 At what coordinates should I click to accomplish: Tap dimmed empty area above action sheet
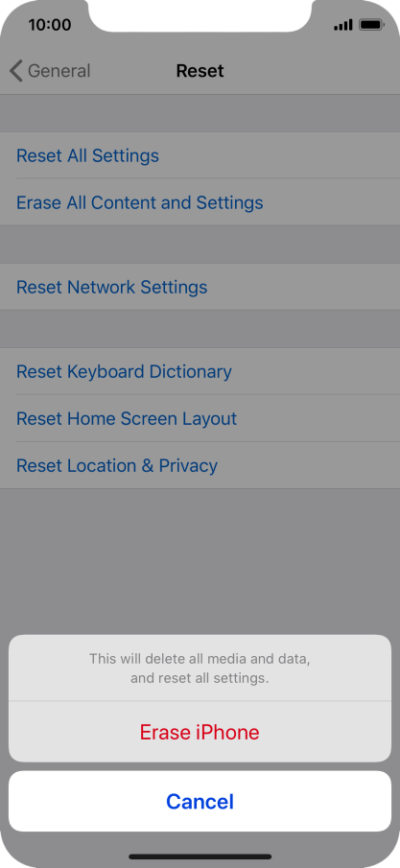coord(200,562)
